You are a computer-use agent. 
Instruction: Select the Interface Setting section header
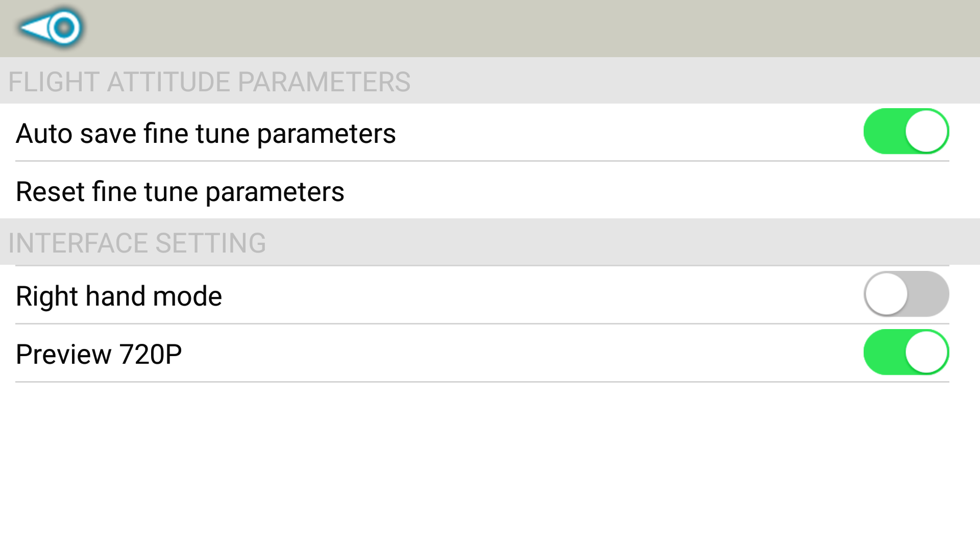[x=137, y=243]
